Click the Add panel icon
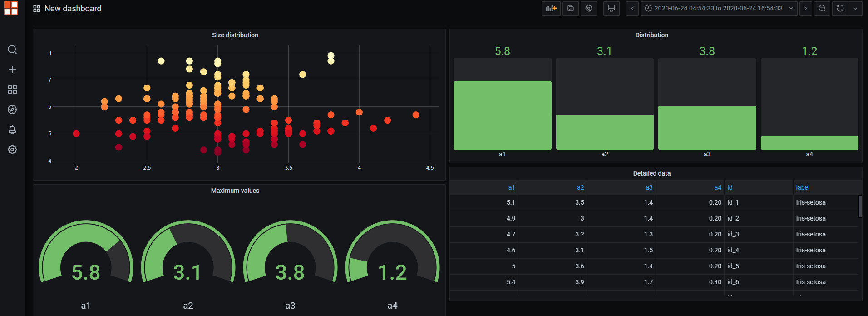Screen dimensions: 868x316 pos(551,8)
